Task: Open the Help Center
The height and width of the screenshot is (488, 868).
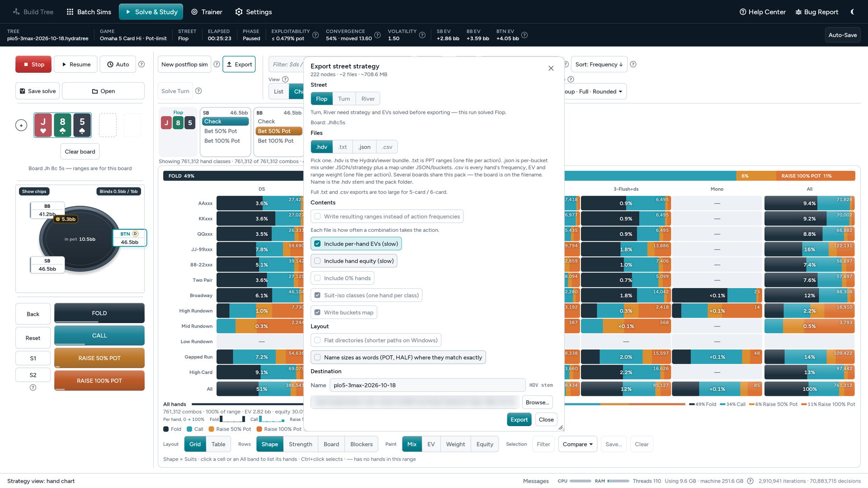Action: tap(762, 12)
